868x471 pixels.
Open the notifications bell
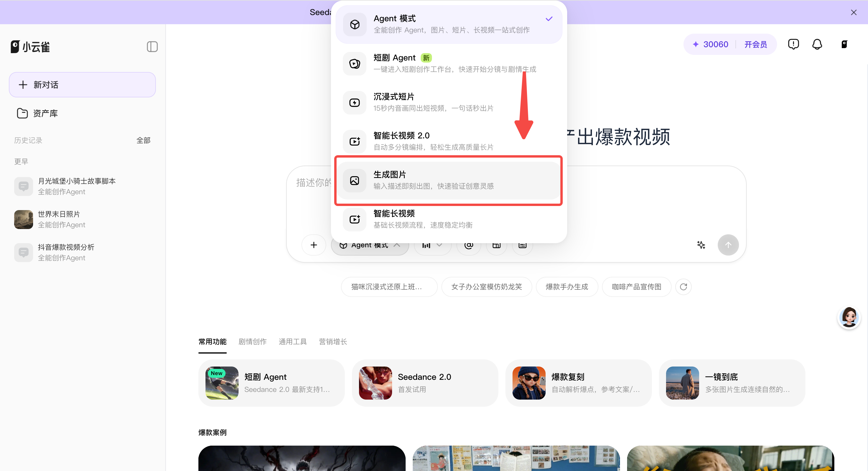[x=817, y=44]
